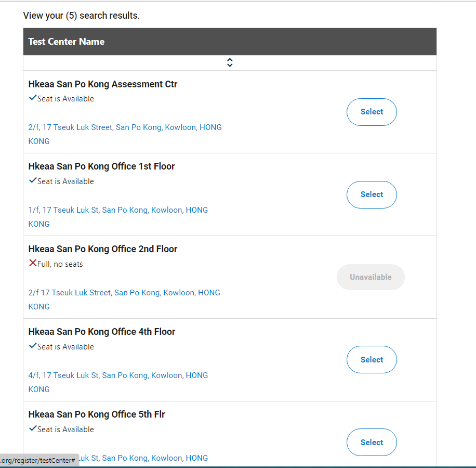The height and width of the screenshot is (468, 476).
Task: Click Seat is Available text under Assessment Ctr
Action: point(65,99)
